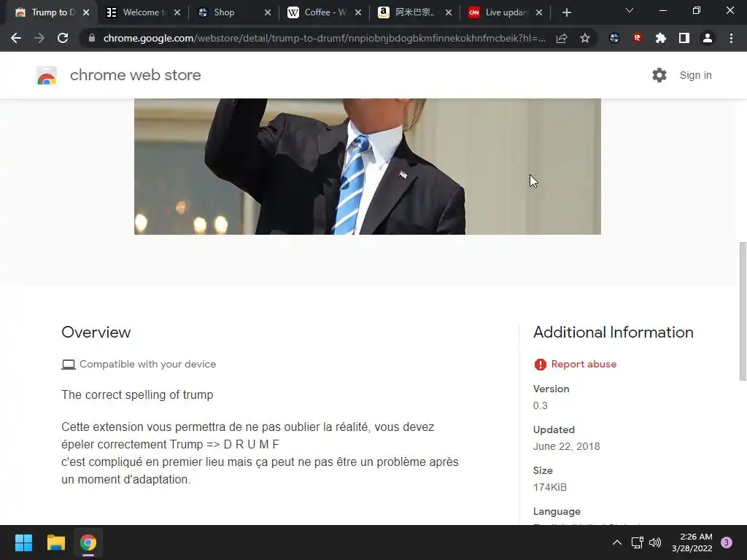The height and width of the screenshot is (560, 747).
Task: View site info via the lock icon
Action: [92, 38]
